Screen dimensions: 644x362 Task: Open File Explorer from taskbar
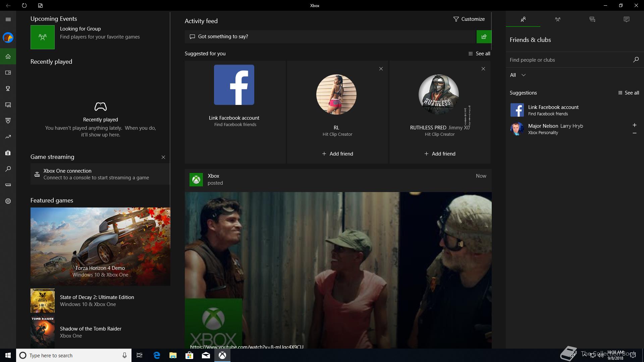click(173, 355)
